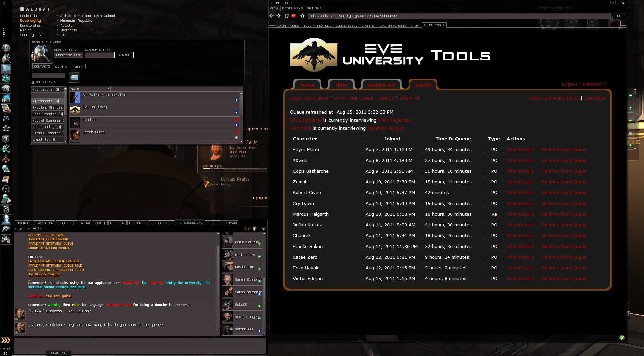Screen dimensions: 644x356
Task: Click the Search button in People & Places
Action: coord(124,55)
